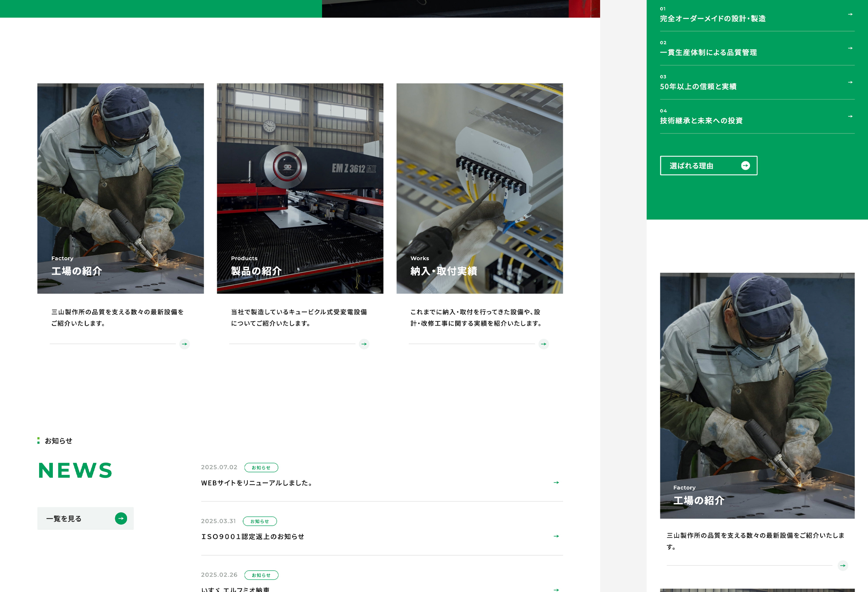Open the Factory 工場の紹介 card image
The width and height of the screenshot is (868, 592).
tap(120, 188)
